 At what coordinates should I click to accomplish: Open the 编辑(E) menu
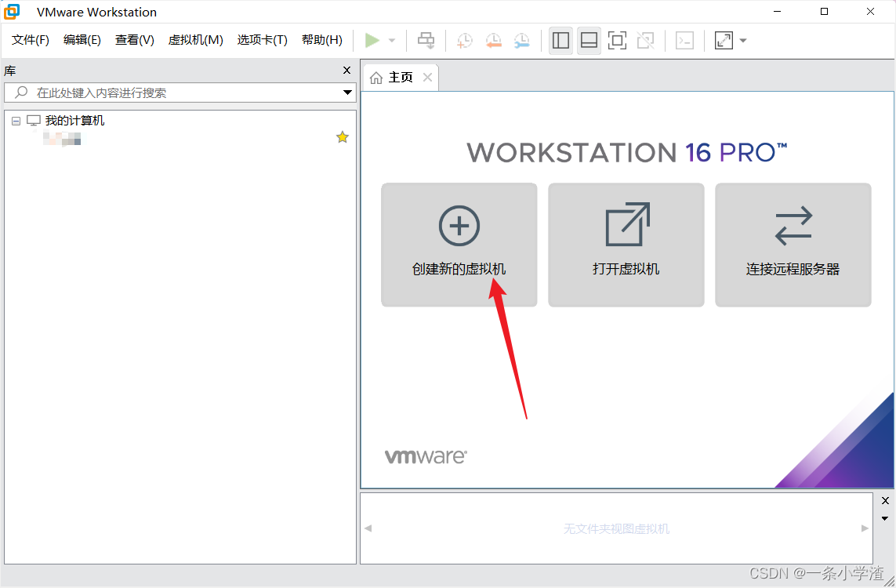pos(82,40)
